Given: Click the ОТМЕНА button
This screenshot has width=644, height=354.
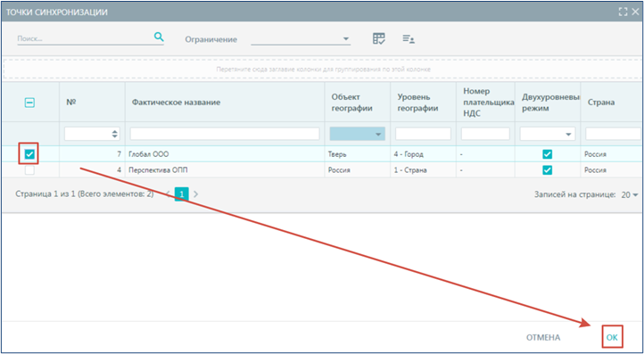Looking at the screenshot, I should click(543, 338).
